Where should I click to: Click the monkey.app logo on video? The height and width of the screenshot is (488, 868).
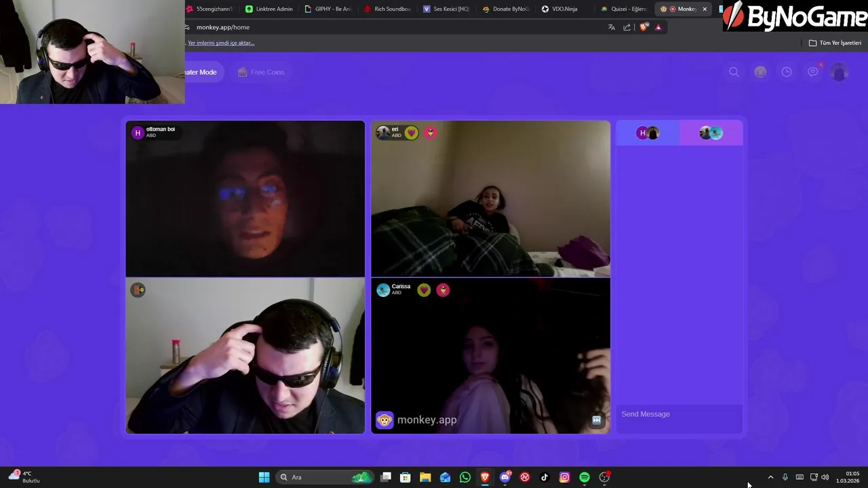click(416, 420)
